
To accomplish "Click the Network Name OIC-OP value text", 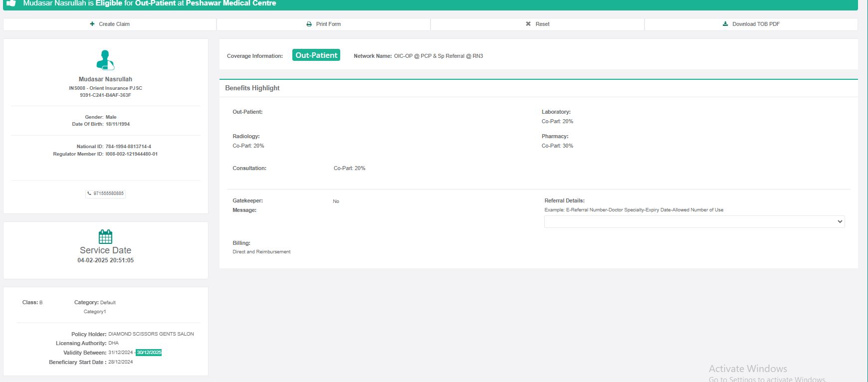I will [438, 56].
